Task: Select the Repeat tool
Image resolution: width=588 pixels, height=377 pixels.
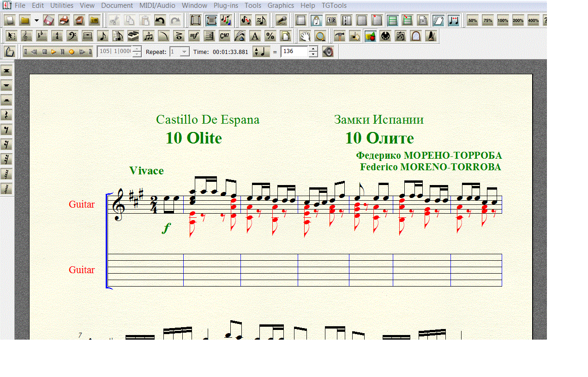Action: 210,36
